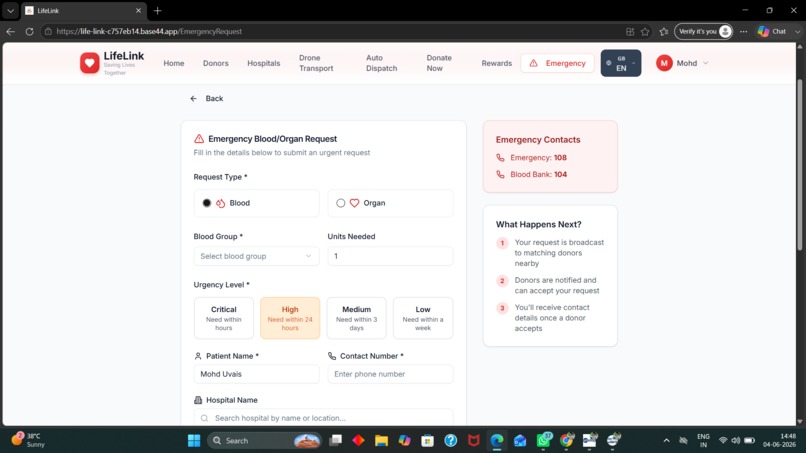
Task: Click the phone icon beside Emergency 108
Action: [500, 158]
